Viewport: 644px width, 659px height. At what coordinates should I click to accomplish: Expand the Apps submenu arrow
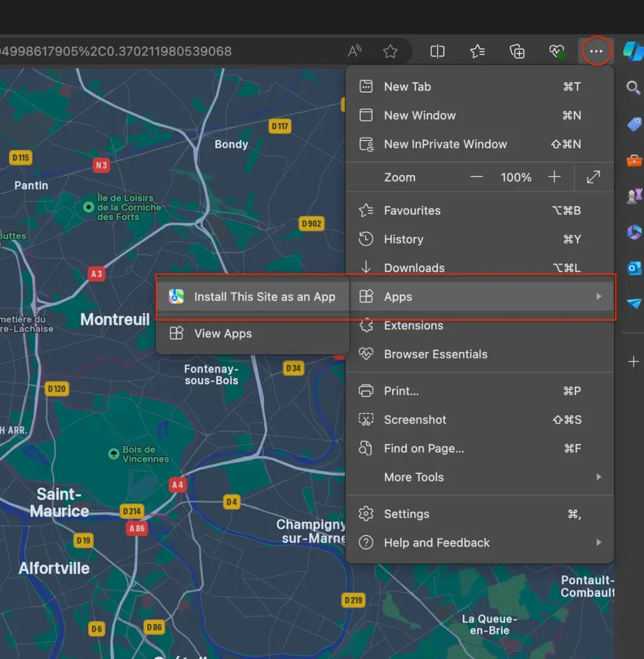(x=599, y=297)
